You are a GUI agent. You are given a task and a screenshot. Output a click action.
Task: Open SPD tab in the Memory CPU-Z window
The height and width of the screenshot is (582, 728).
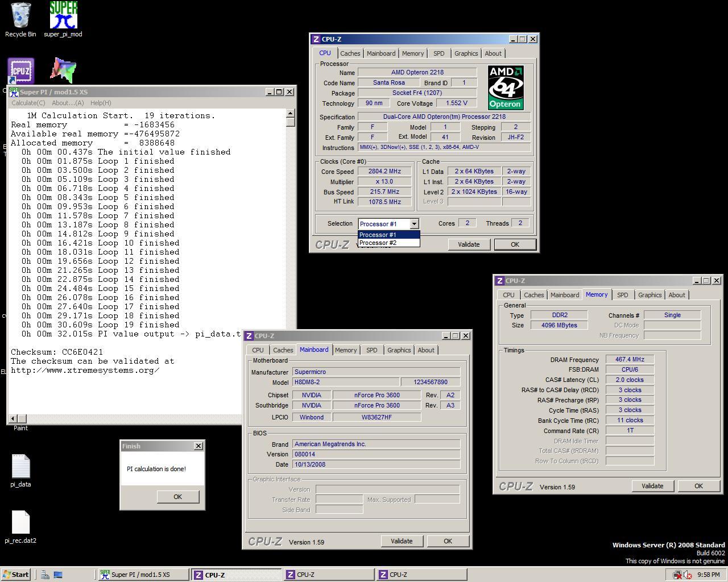[622, 295]
